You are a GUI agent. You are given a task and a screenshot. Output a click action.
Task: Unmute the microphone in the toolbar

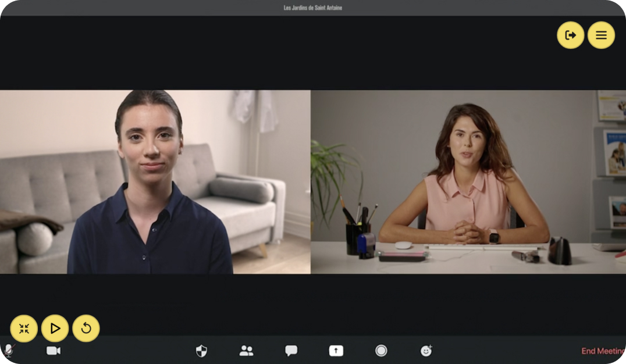point(9,351)
